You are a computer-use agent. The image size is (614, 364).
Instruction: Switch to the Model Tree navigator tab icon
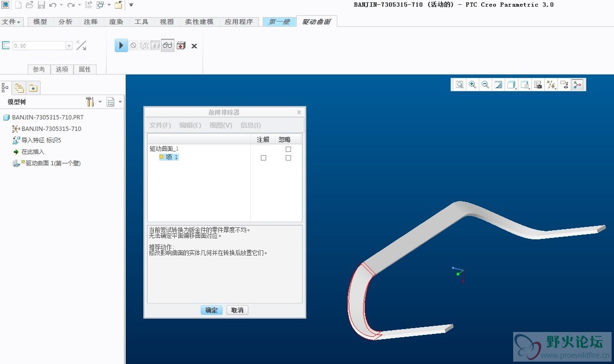point(5,87)
